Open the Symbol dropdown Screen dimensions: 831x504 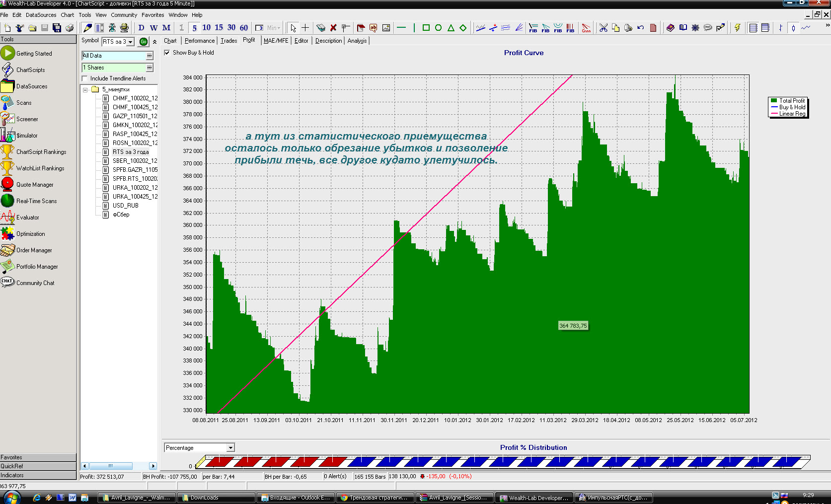(x=131, y=42)
